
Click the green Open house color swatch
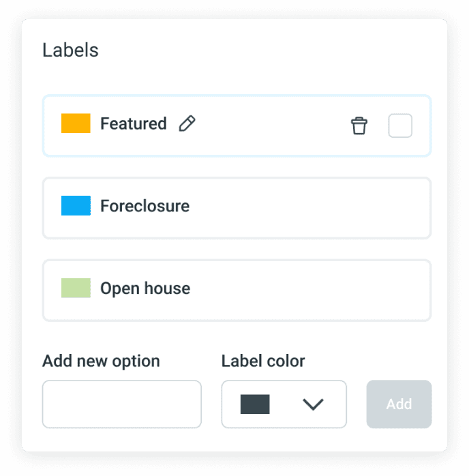(x=76, y=288)
